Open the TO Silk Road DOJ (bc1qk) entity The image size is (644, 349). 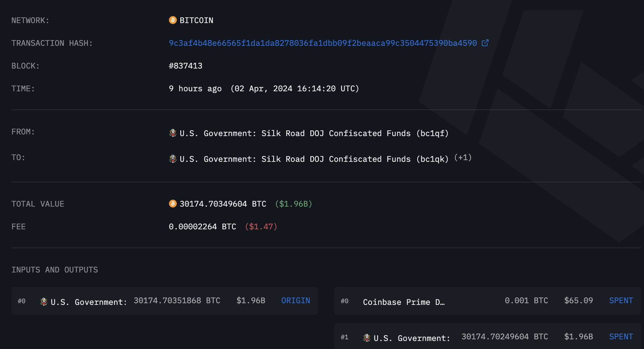[x=314, y=159]
